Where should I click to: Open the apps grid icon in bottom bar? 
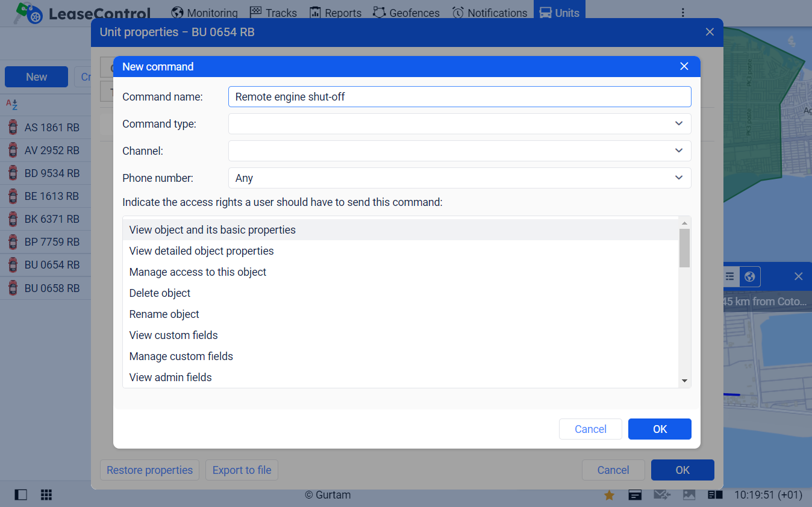coord(46,495)
